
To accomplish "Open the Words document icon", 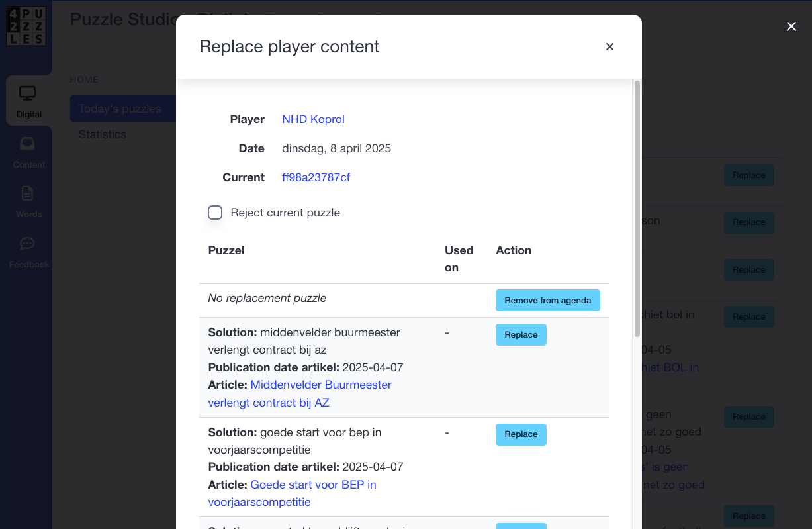I will tap(27, 193).
